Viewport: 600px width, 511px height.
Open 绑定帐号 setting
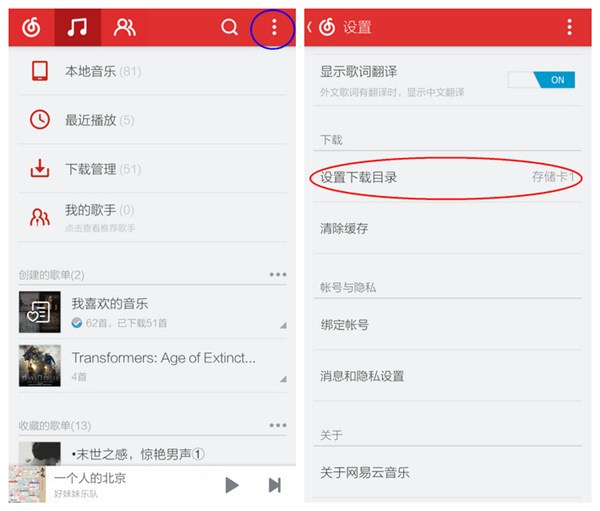[447, 325]
